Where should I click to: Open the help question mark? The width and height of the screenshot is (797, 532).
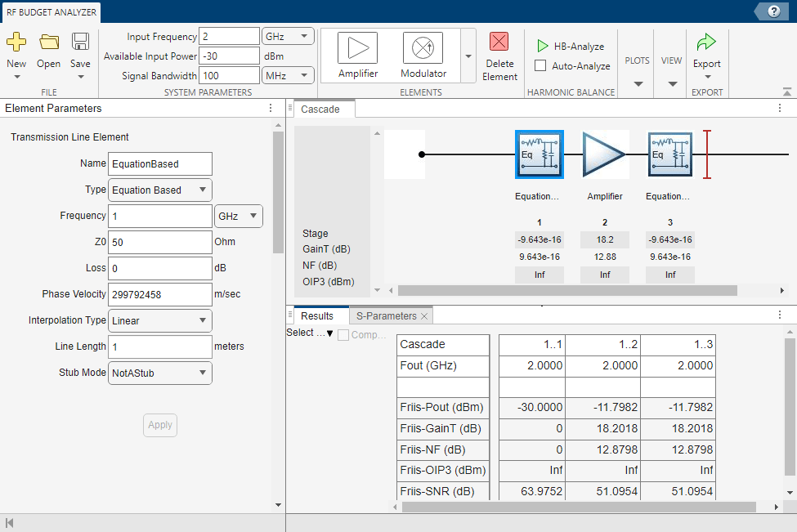coord(773,11)
